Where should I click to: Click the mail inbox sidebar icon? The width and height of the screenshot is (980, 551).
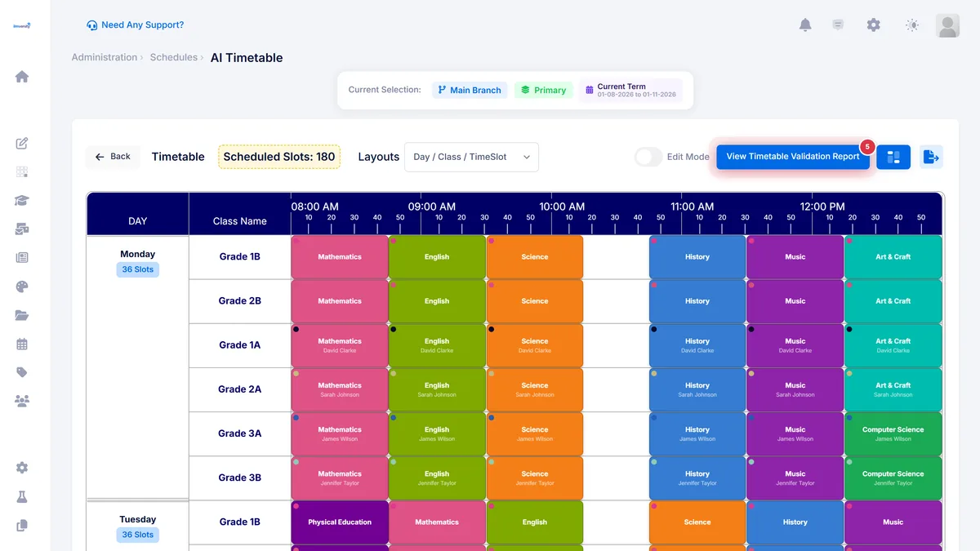click(22, 229)
